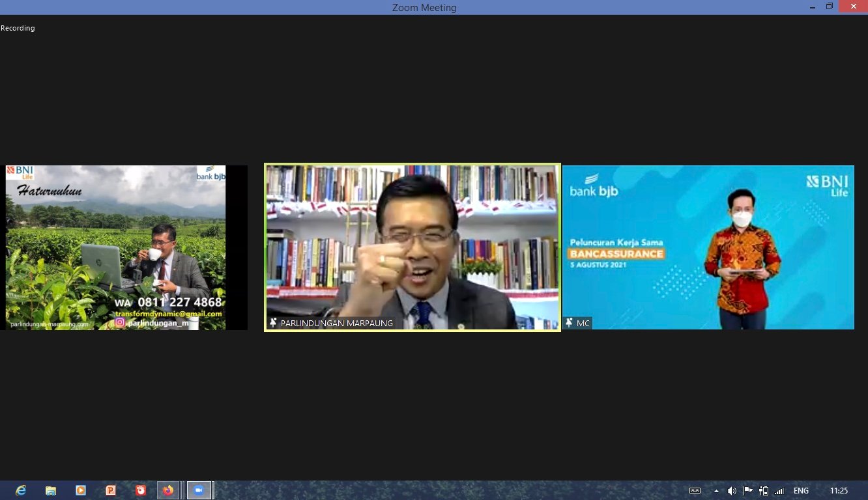Restore down the Zoom Meeting window
The height and width of the screenshot is (500, 868).
coord(830,7)
